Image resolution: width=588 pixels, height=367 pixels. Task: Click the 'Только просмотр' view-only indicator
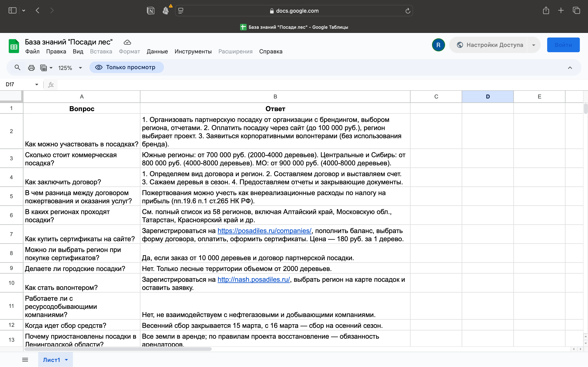click(127, 67)
